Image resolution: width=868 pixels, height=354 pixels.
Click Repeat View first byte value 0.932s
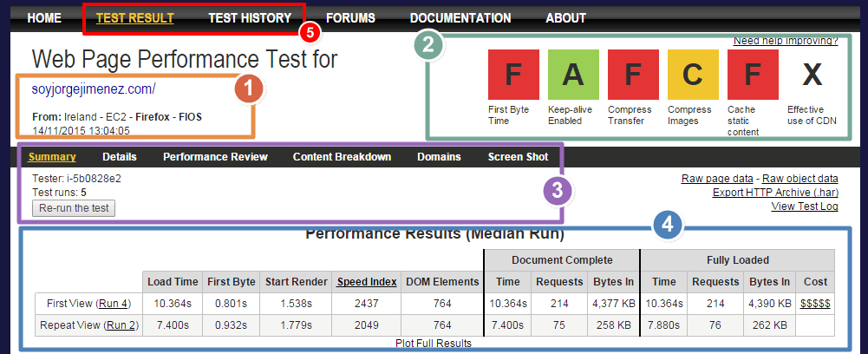[231, 325]
